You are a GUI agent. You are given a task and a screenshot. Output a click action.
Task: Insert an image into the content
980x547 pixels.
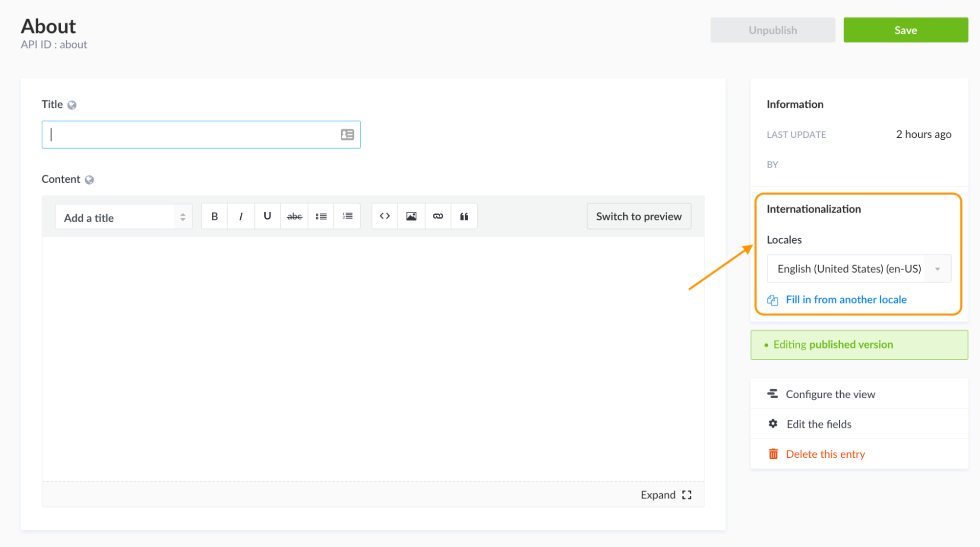[x=411, y=216]
